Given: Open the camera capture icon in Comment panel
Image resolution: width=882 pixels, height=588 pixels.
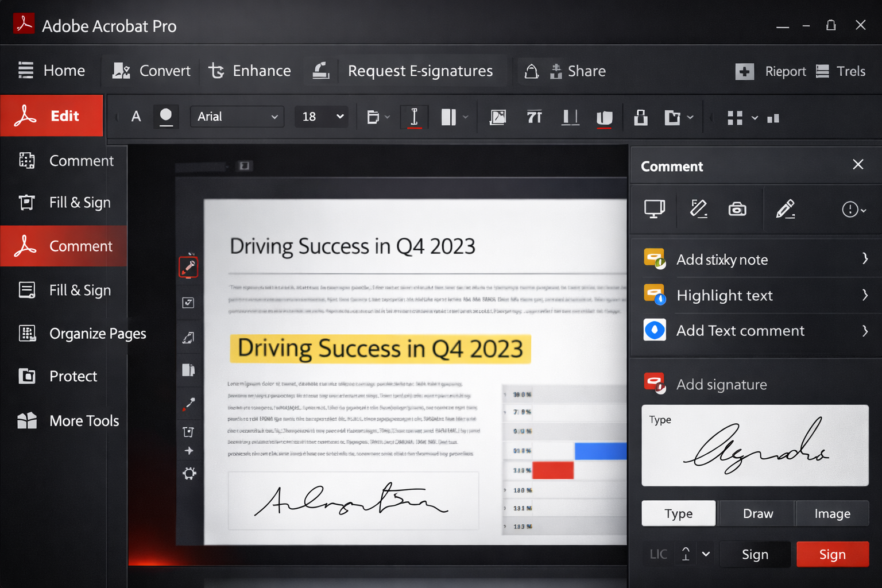Looking at the screenshot, I should 737,209.
